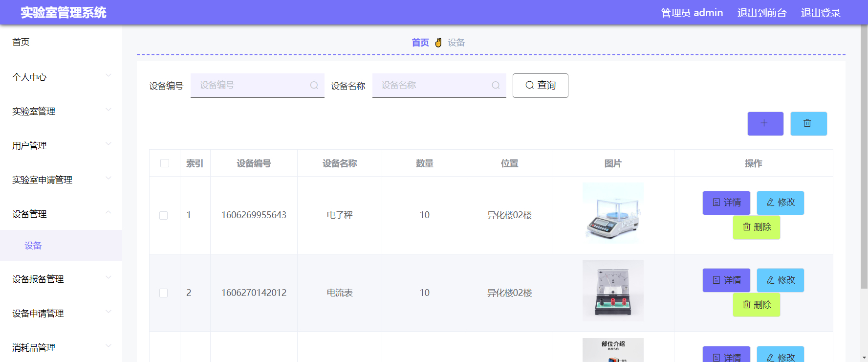868x362 pixels.
Task: Click the trash icon batch delete button
Action: click(808, 124)
